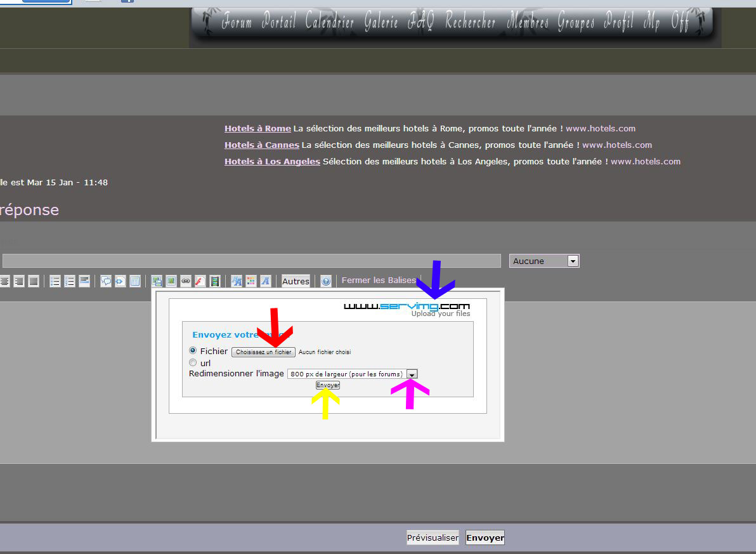The image size is (756, 554).
Task: Open the Mp private messages menu item
Action: click(651, 22)
